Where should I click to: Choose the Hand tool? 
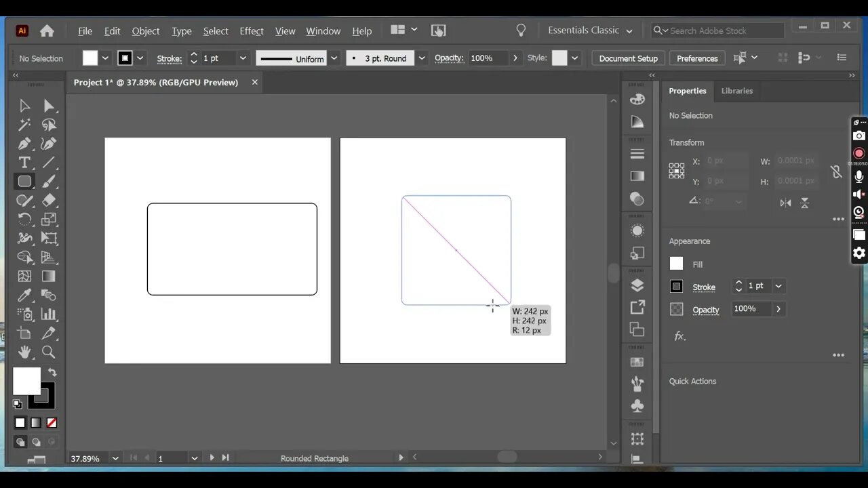coord(24,352)
